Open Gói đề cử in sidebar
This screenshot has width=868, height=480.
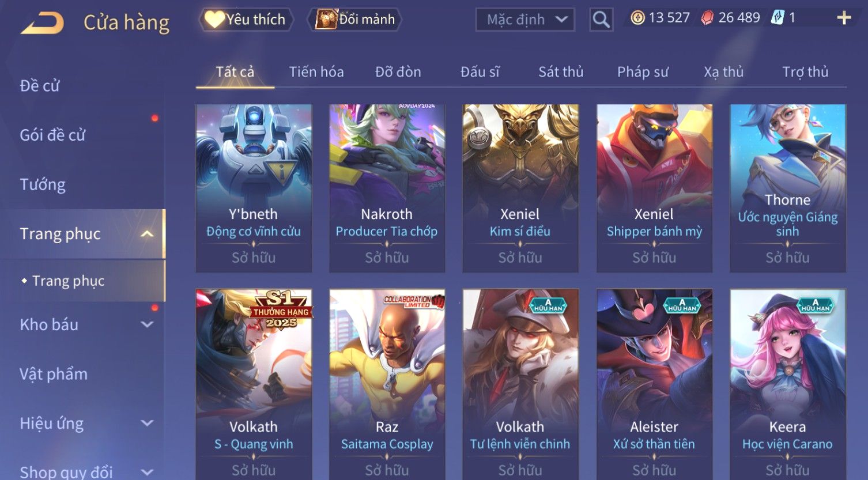pyautogui.click(x=52, y=135)
